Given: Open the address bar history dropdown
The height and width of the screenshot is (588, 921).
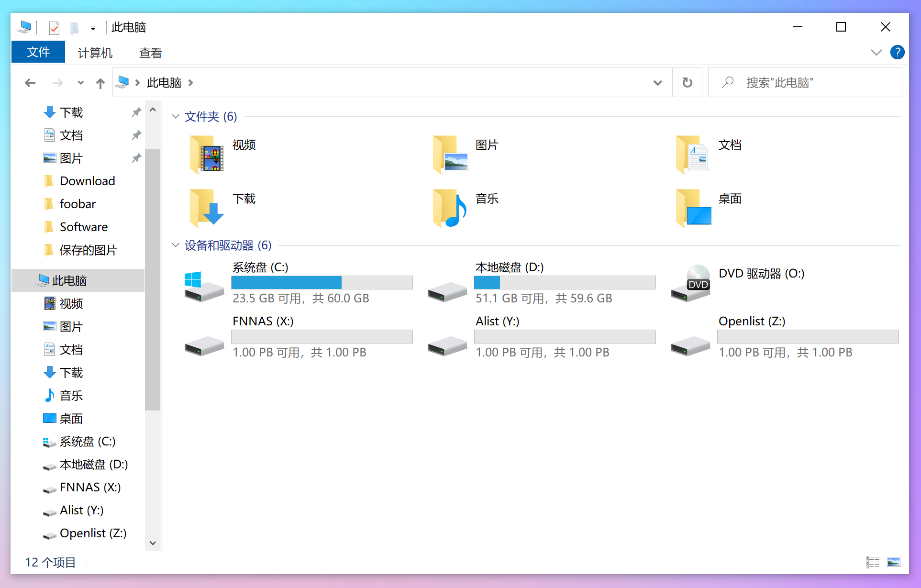Looking at the screenshot, I should coord(658,82).
